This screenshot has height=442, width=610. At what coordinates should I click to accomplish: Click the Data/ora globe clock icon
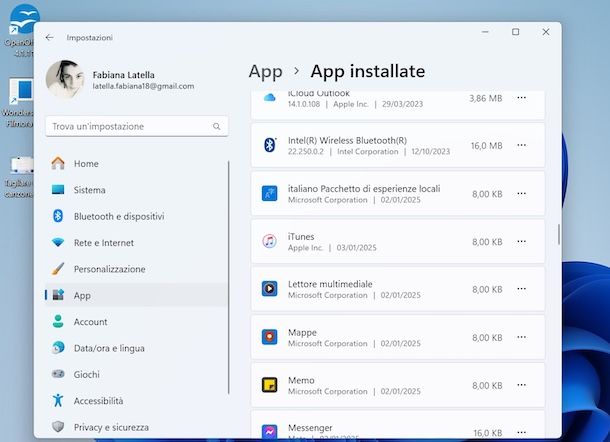tap(58, 347)
